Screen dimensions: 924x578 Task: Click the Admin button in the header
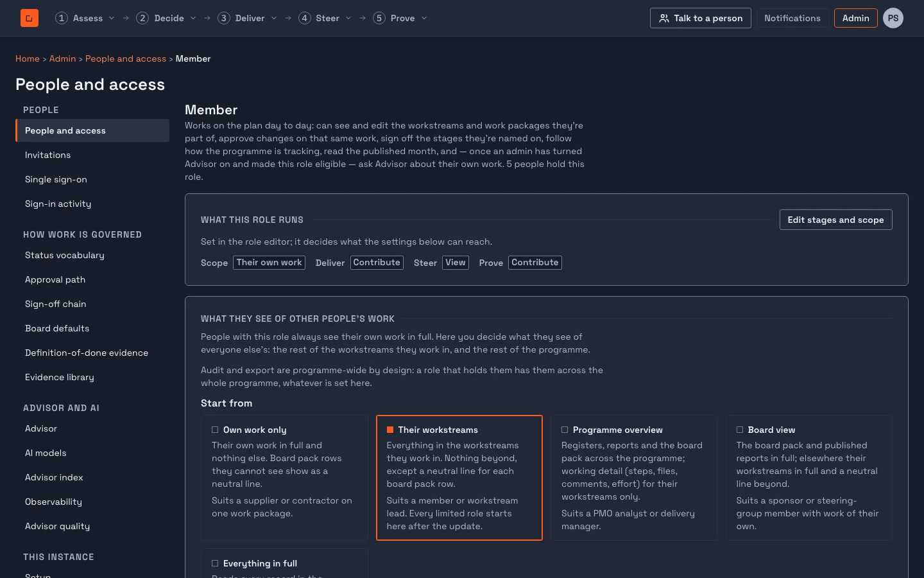coord(856,18)
